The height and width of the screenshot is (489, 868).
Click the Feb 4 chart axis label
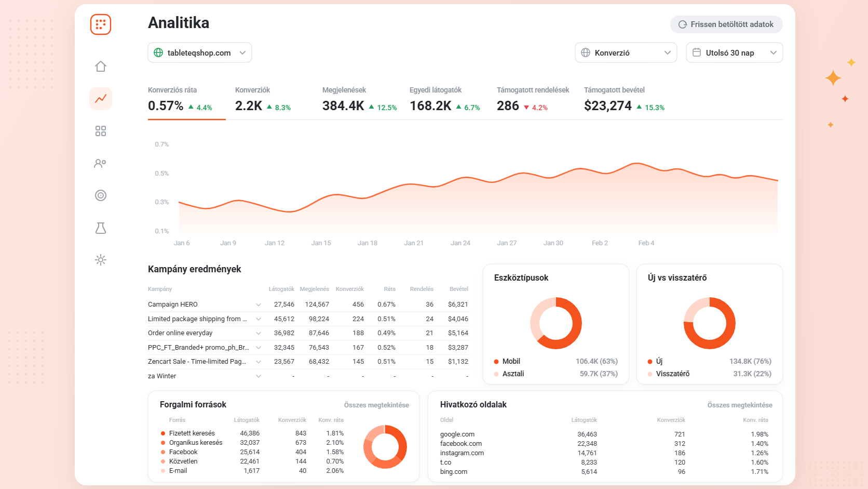click(646, 243)
